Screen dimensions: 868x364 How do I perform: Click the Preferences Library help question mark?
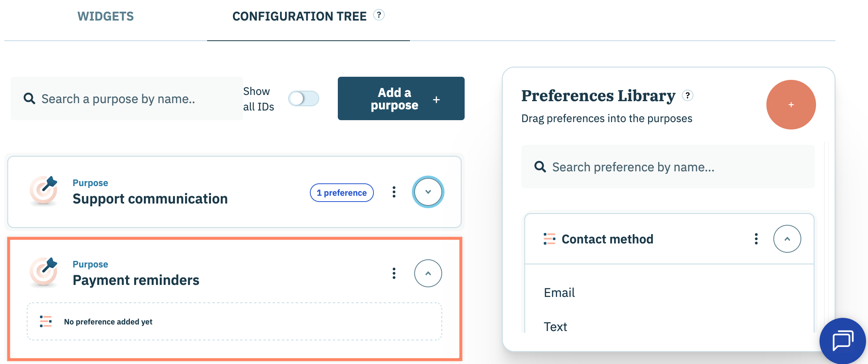(x=688, y=95)
